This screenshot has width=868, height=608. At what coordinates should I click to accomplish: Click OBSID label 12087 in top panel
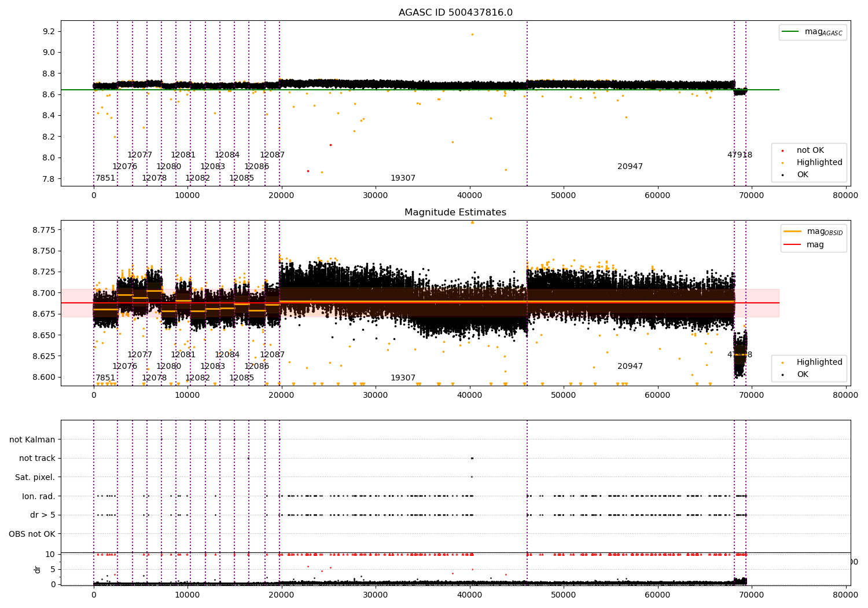(272, 155)
